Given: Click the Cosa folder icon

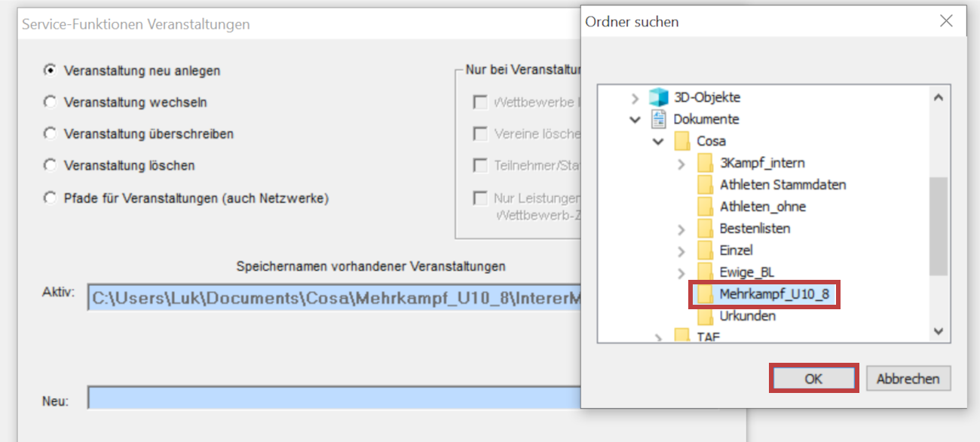Looking at the screenshot, I should (x=682, y=141).
